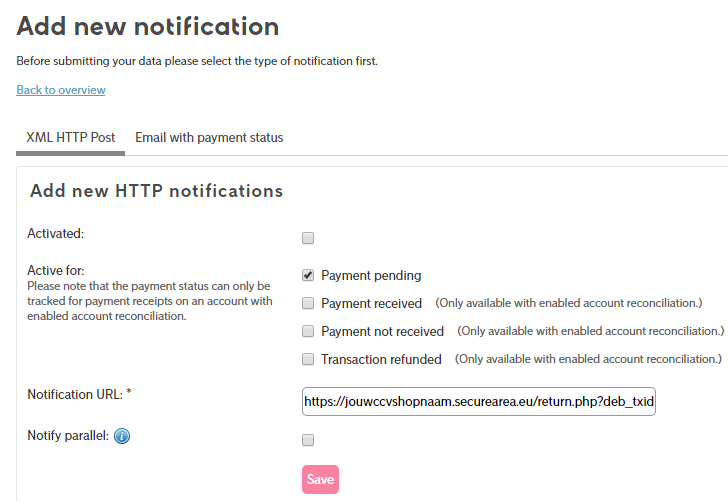
Task: Tick the Payment received checkbox
Action: tap(308, 303)
